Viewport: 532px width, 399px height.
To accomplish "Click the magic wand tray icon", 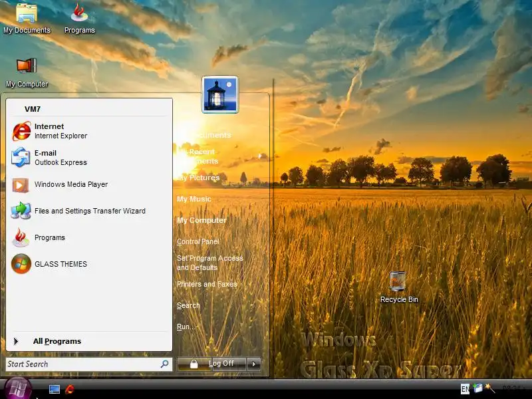I will 489,388.
